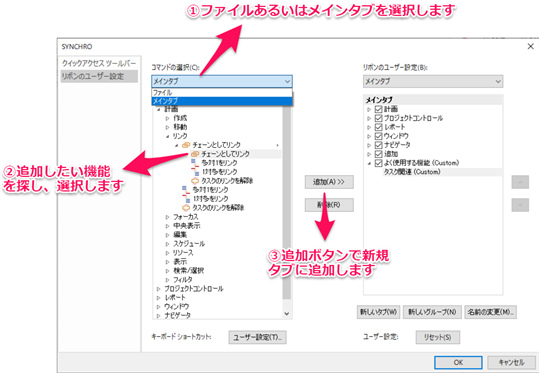Select the リソース tree item
The width and height of the screenshot is (539, 373).
183,253
